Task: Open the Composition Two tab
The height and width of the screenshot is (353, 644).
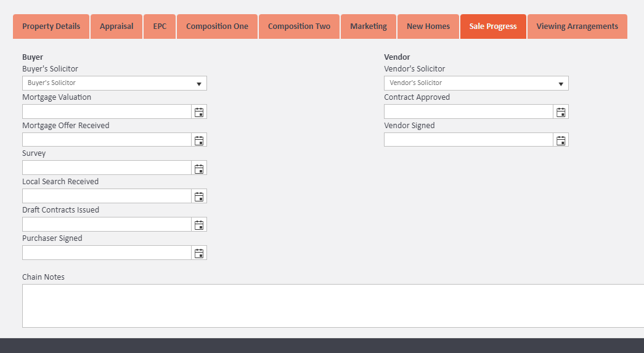Action: [x=299, y=26]
